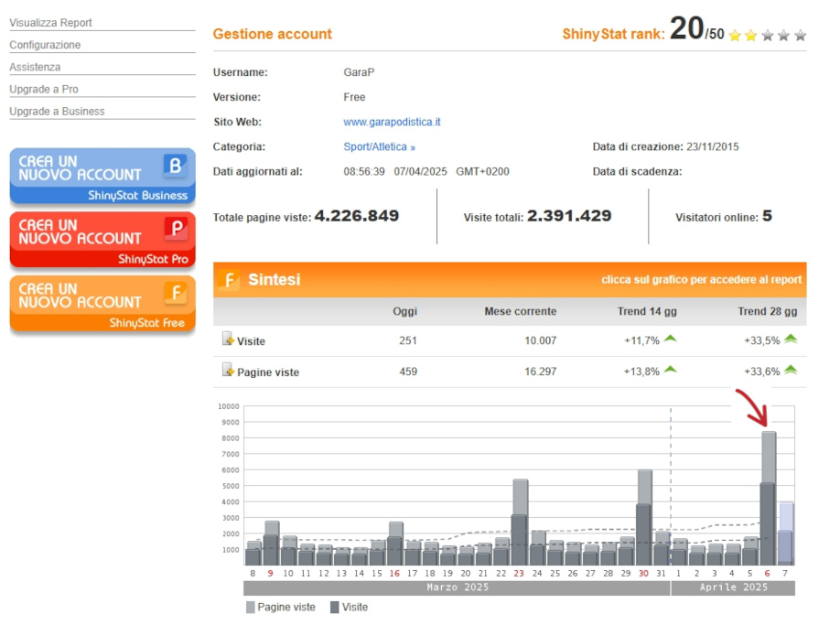Viewport: 840px width, 625px height.
Task: Click current month Pagine viste value 16.297
Action: [540, 372]
